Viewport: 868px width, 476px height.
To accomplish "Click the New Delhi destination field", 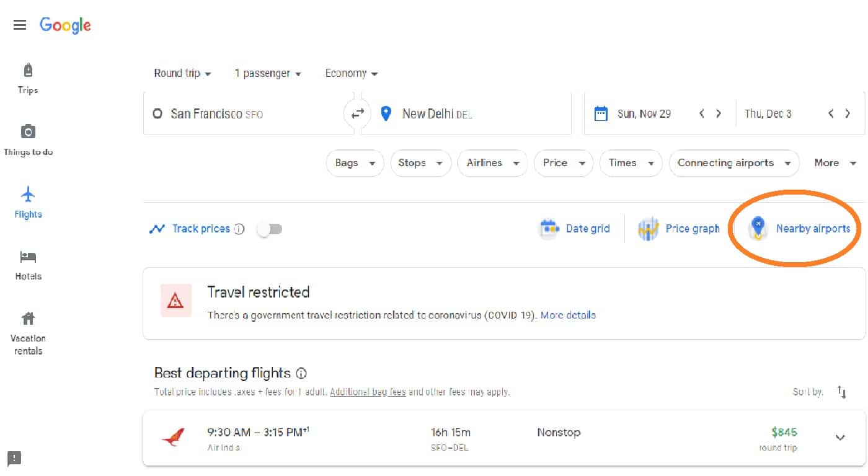I will coord(466,113).
